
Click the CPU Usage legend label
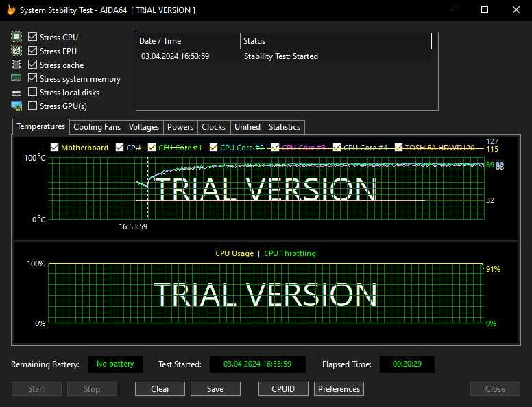[x=234, y=253]
